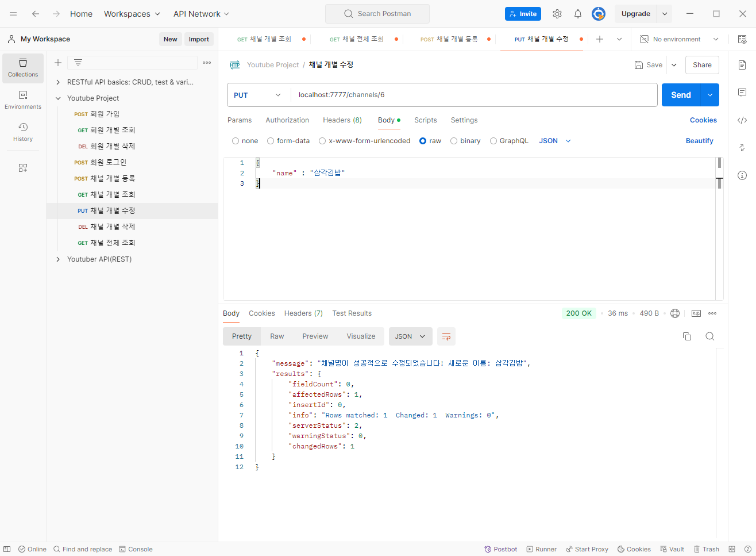Open the comments icon in right sidebar
Image resolution: width=756 pixels, height=556 pixels.
(x=742, y=93)
